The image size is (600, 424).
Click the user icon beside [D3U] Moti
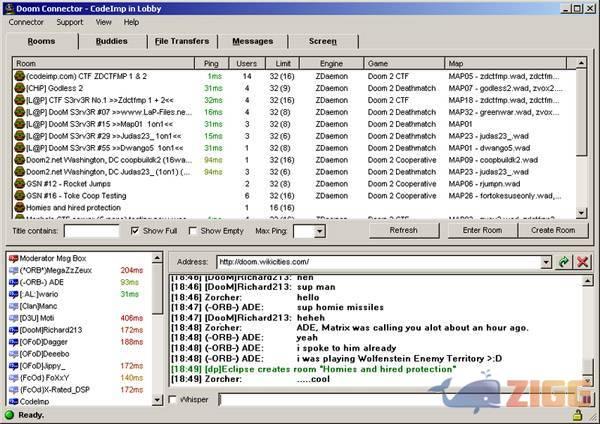coord(13,318)
